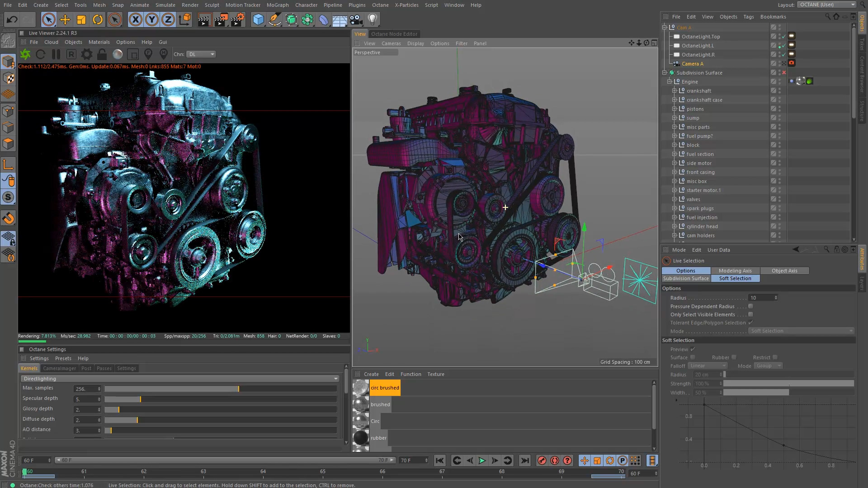Click the Rotate tool icon
The height and width of the screenshot is (488, 868).
[x=98, y=19]
